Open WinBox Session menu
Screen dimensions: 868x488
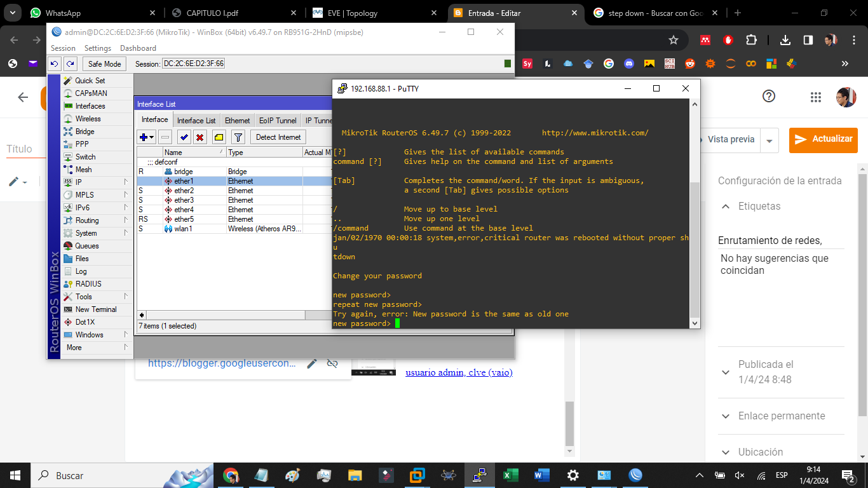click(x=63, y=48)
